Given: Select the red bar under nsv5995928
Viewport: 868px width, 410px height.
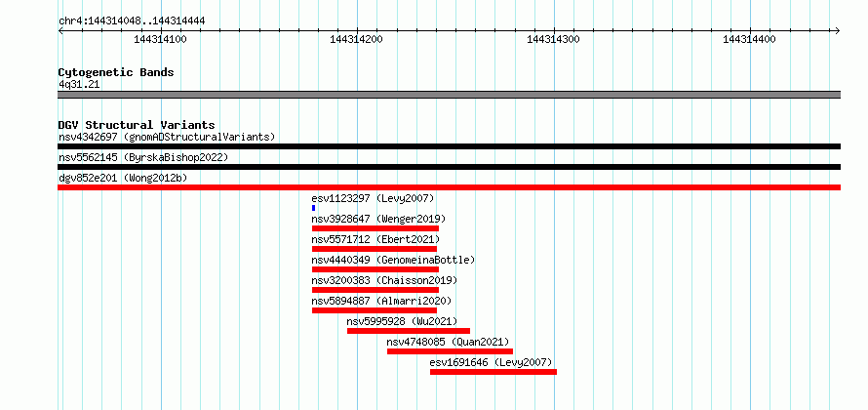Looking at the screenshot, I should point(409,331).
